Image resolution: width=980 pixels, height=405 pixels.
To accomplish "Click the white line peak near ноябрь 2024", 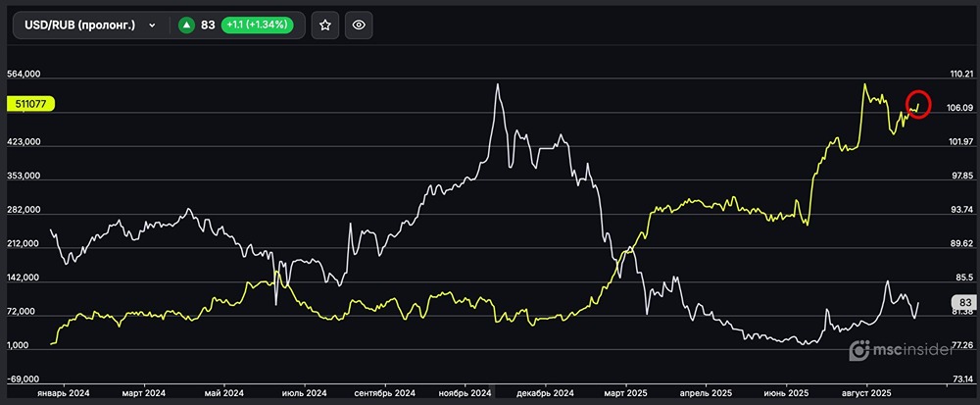I will pos(498,85).
